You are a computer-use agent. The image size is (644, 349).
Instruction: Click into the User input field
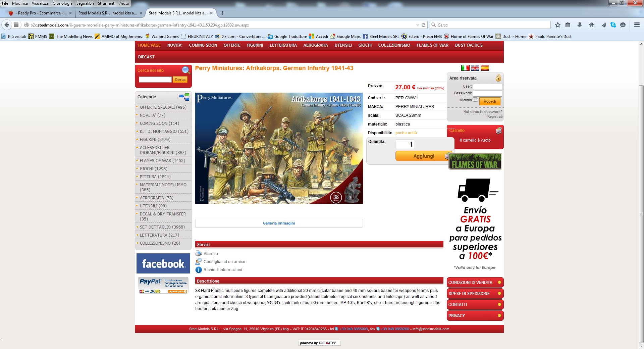pos(487,87)
